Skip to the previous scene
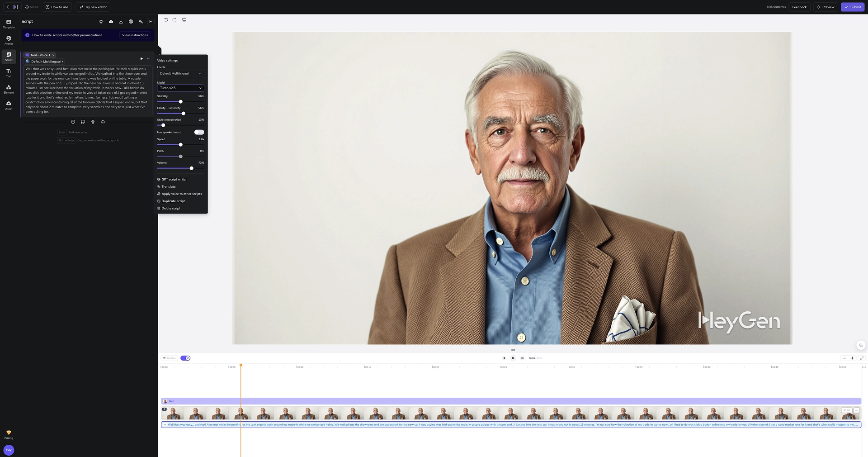 (504, 358)
